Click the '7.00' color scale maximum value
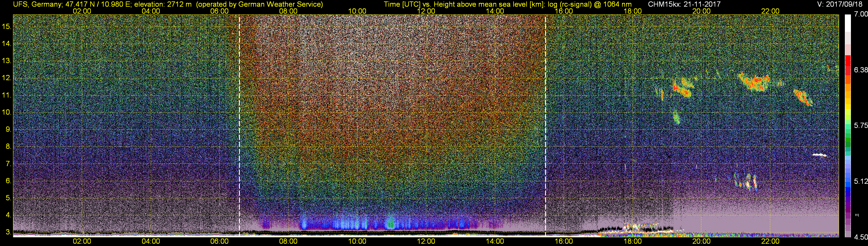This screenshot has height=246, width=868. point(860,14)
